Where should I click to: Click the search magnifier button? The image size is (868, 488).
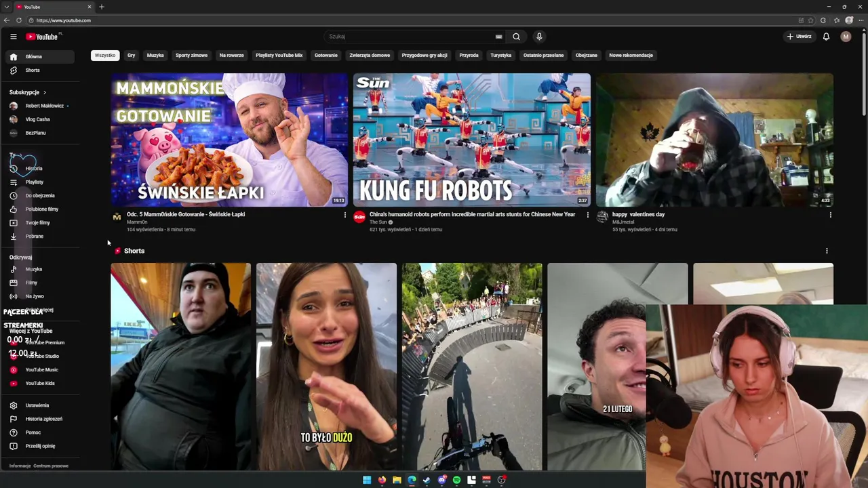[x=516, y=37]
